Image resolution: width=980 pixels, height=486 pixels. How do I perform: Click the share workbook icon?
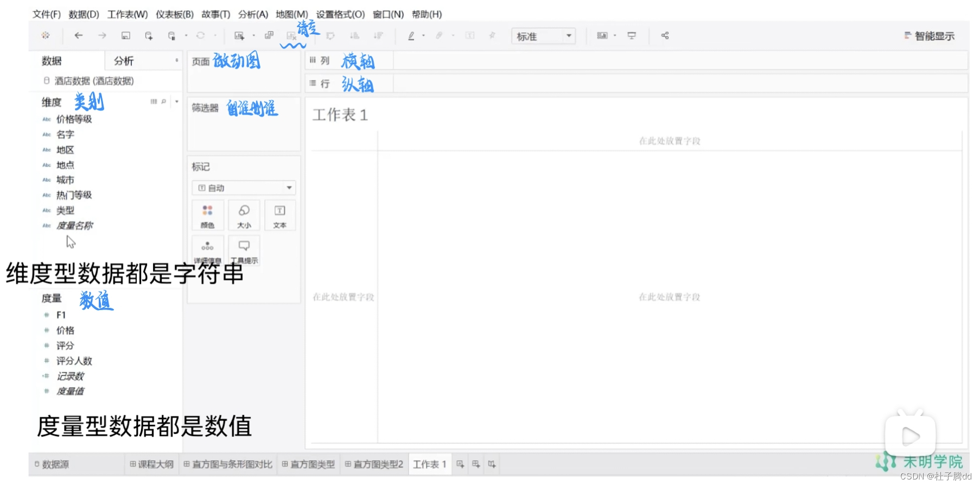[x=665, y=35]
